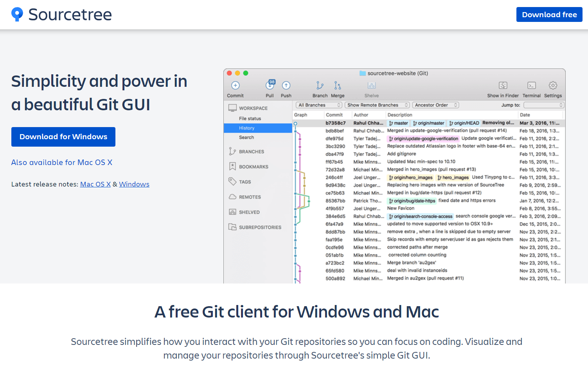Click the Pull toolbar icon
This screenshot has height=375, width=588.
point(270,85)
